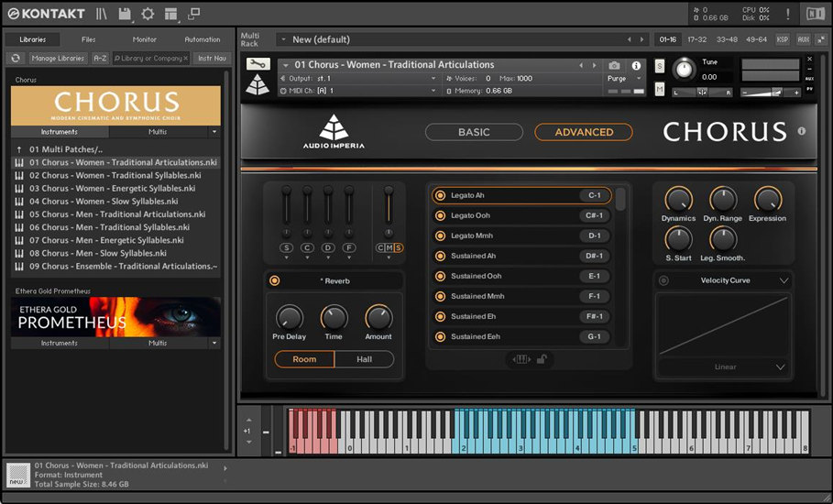Click the wrench icon to edit the instrument
Image resolution: width=833 pixels, height=504 pixels.
258,64
